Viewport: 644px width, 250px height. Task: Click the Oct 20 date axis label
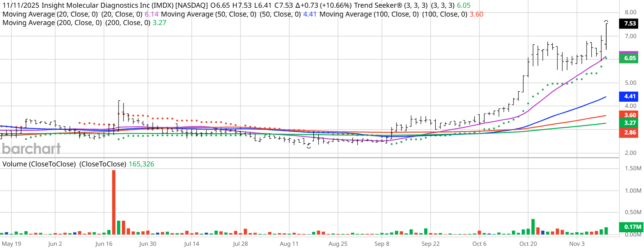pos(528,244)
